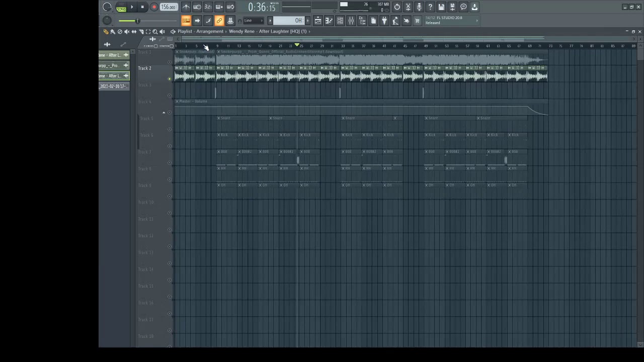Image resolution: width=644 pixels, height=362 pixels.
Task: Arm the red Record button
Action: (154, 7)
